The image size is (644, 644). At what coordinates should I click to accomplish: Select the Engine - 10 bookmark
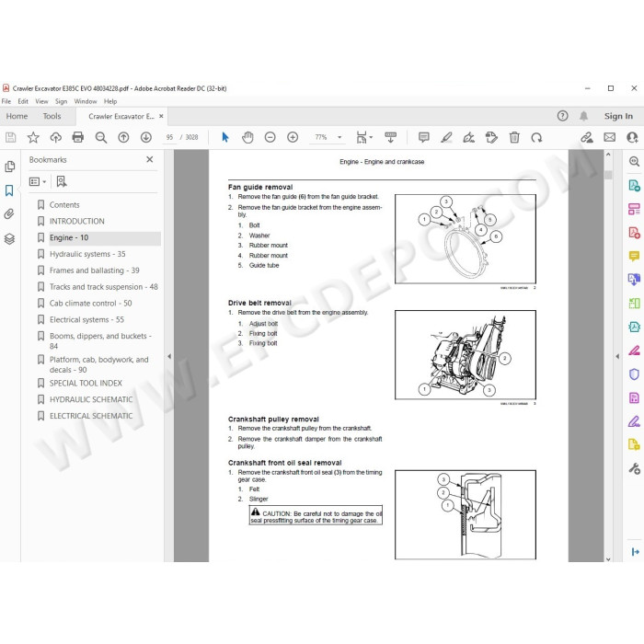coord(69,237)
